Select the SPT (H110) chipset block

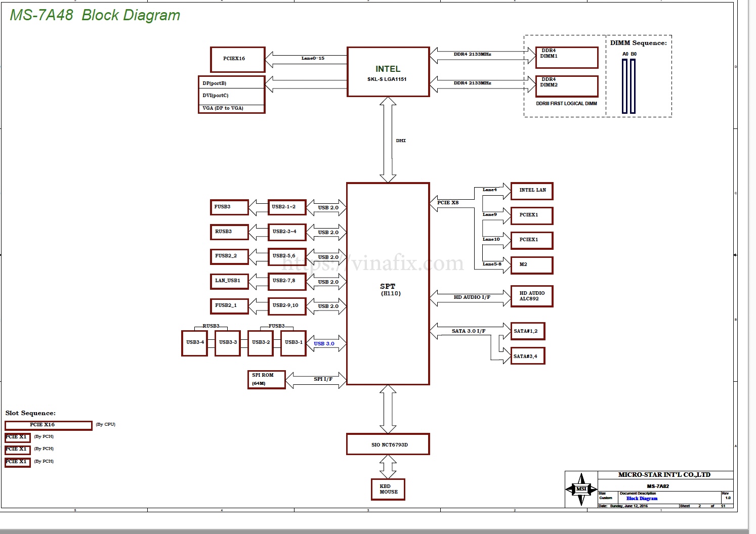click(x=388, y=288)
